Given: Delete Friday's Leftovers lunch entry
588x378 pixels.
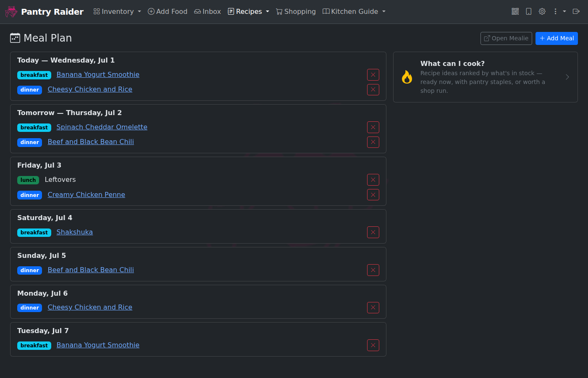Looking at the screenshot, I should point(373,180).
